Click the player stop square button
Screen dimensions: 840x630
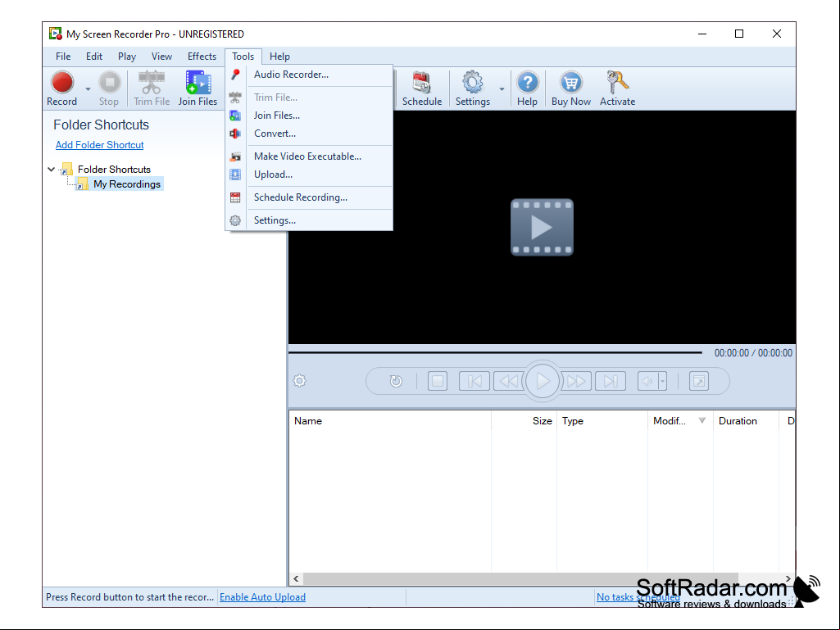(438, 381)
